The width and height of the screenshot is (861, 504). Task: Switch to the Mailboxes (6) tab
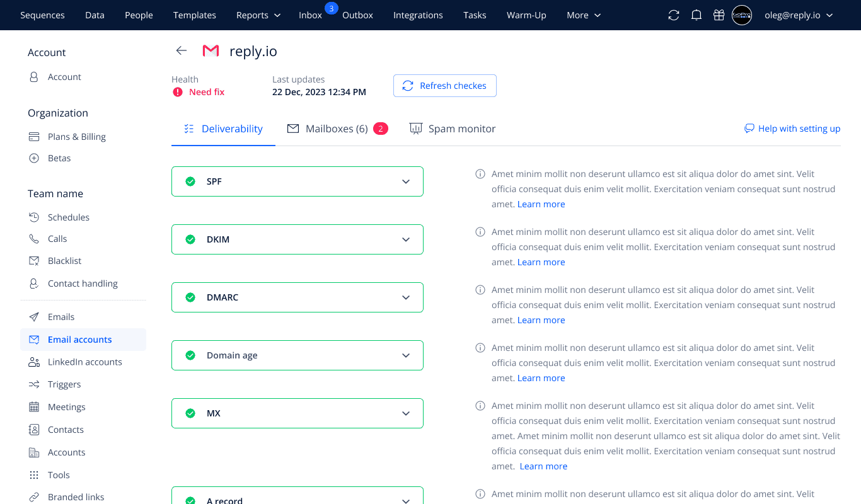(337, 129)
